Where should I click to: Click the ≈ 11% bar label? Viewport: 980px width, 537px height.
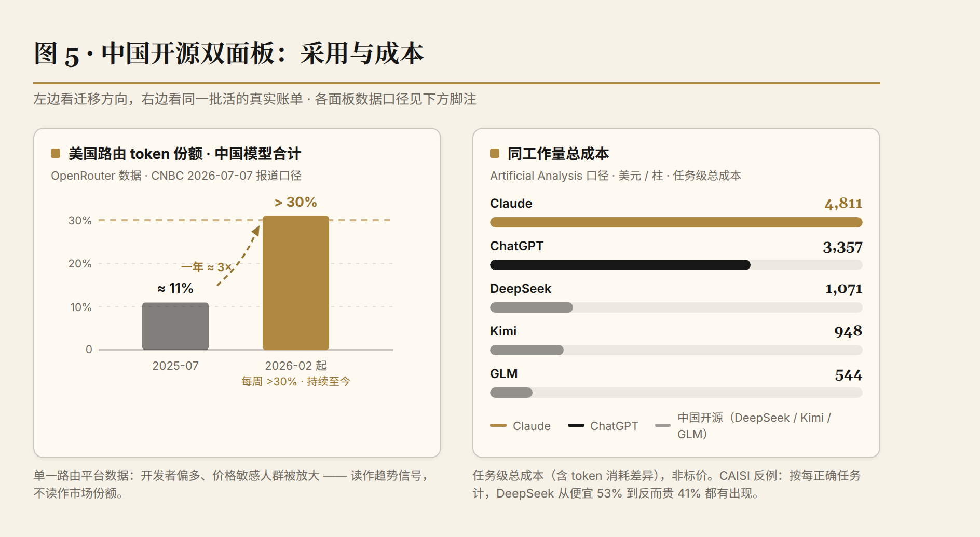point(175,288)
